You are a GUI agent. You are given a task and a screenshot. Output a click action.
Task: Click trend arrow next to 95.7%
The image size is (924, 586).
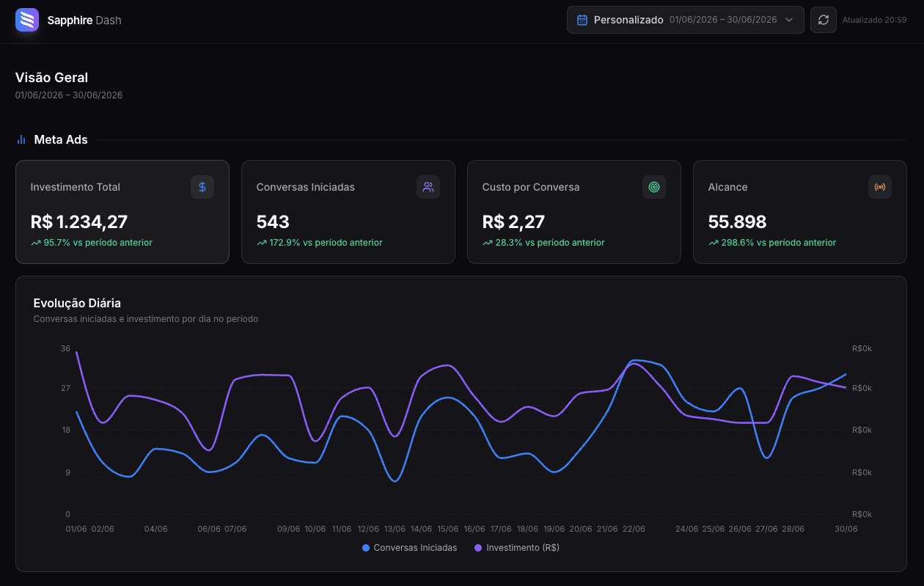click(x=35, y=243)
